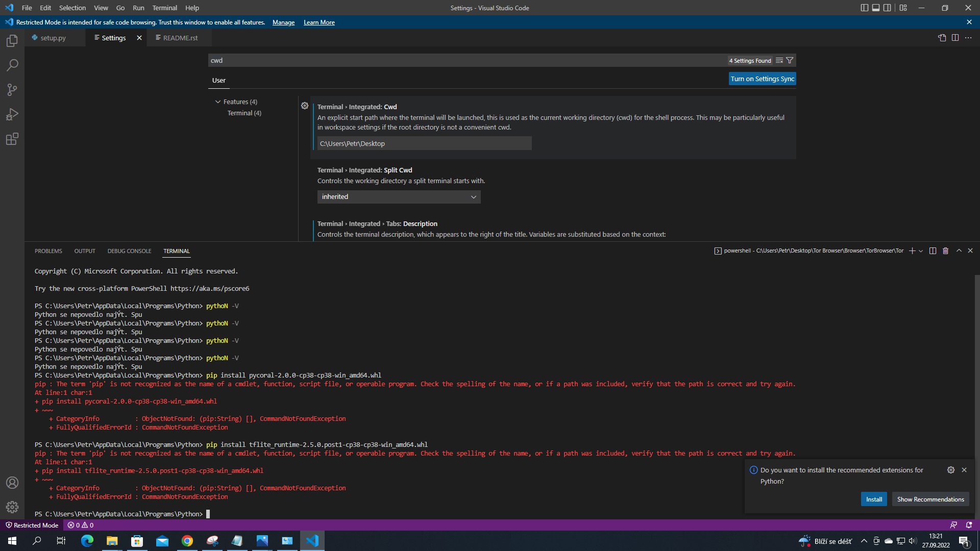Install the recommended Python extensions
Viewport: 980px width, 551px height.
pyautogui.click(x=874, y=499)
